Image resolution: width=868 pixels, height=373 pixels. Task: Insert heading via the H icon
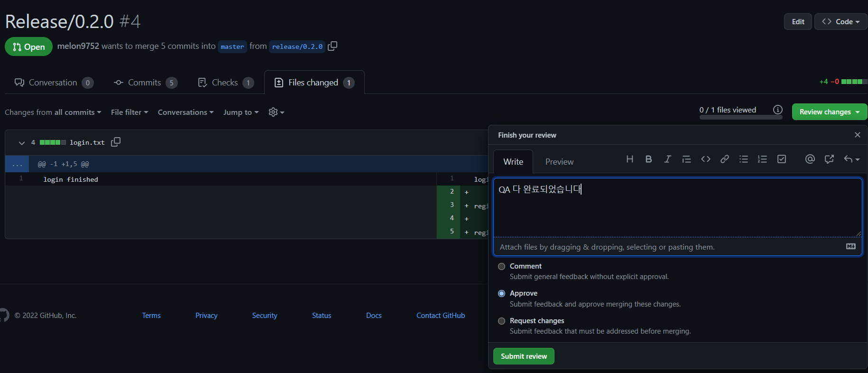click(x=629, y=159)
